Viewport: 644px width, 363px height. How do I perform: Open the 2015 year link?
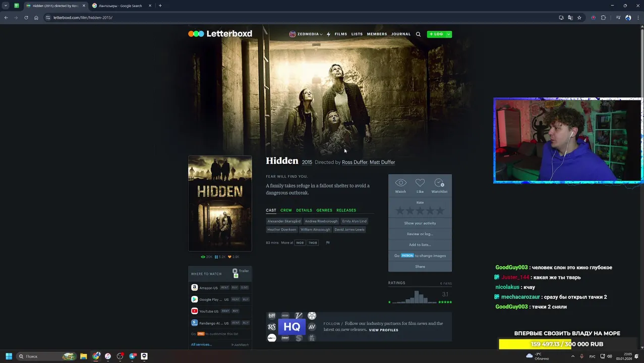307,162
